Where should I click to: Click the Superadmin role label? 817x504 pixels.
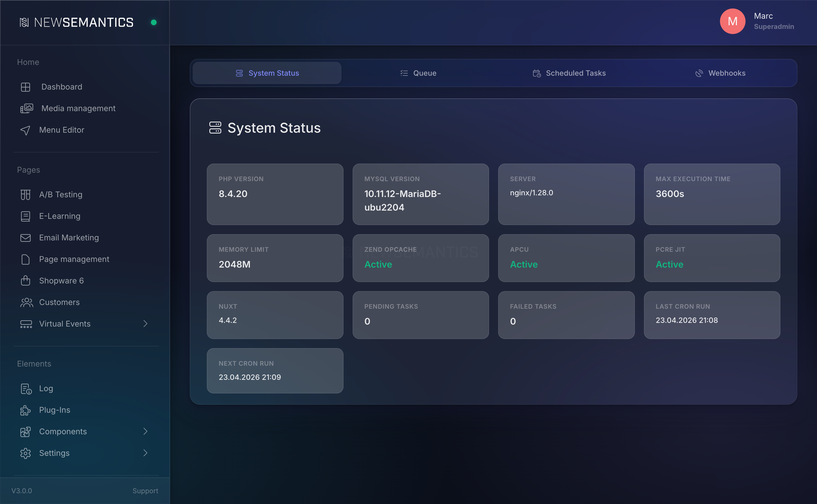click(774, 27)
